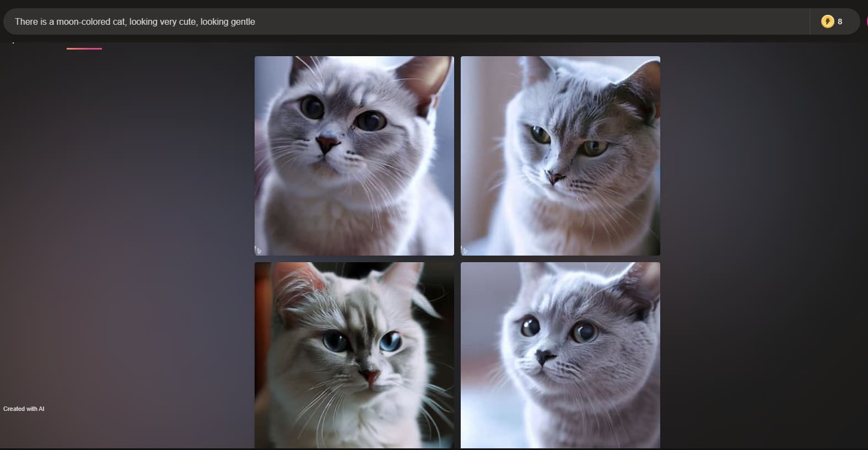Screen dimensions: 868x450
Task: Place cursor after "looking gentle" in the prompt
Action: click(x=256, y=21)
